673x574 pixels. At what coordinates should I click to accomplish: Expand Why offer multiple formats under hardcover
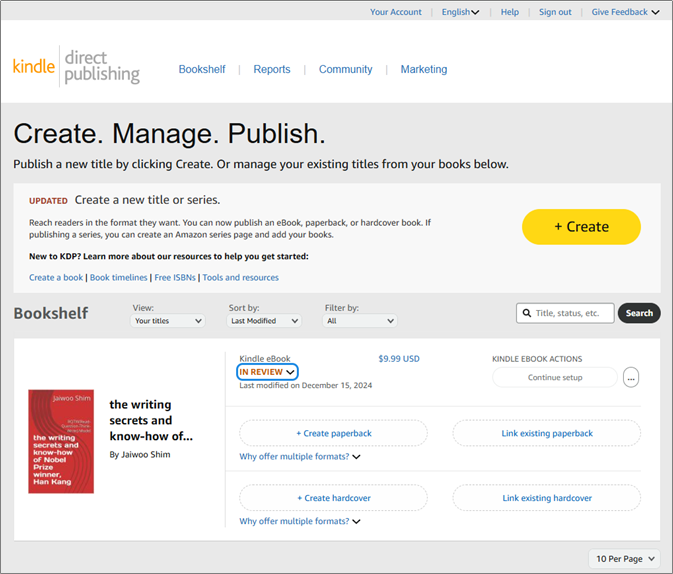300,521
